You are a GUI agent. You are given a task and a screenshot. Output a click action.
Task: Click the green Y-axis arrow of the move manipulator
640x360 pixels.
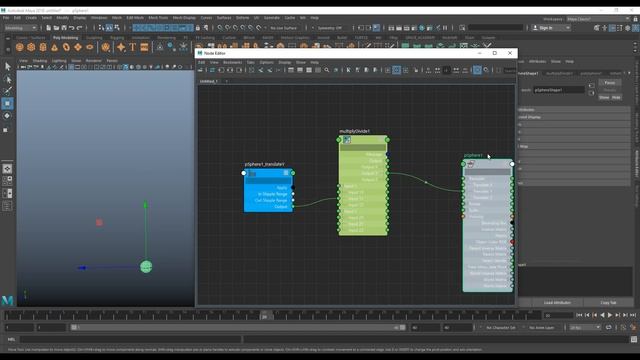pos(145,204)
